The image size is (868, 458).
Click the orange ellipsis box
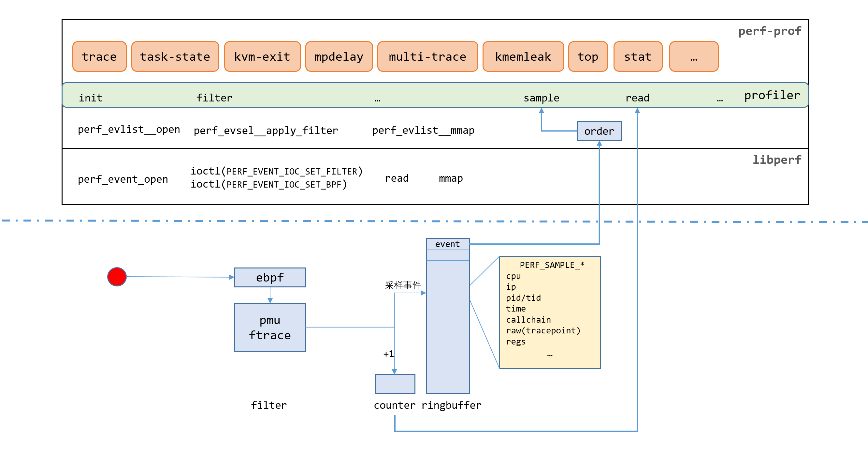click(x=693, y=57)
